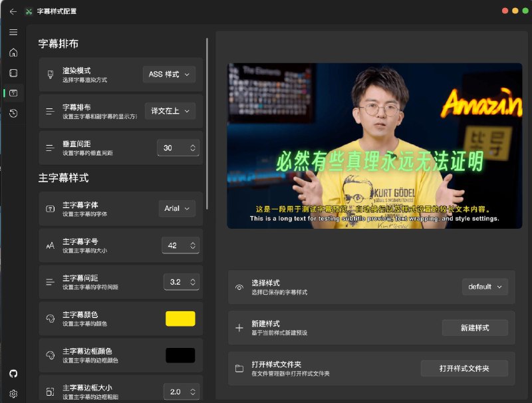Select the subtitle style panel icon

(x=13, y=93)
